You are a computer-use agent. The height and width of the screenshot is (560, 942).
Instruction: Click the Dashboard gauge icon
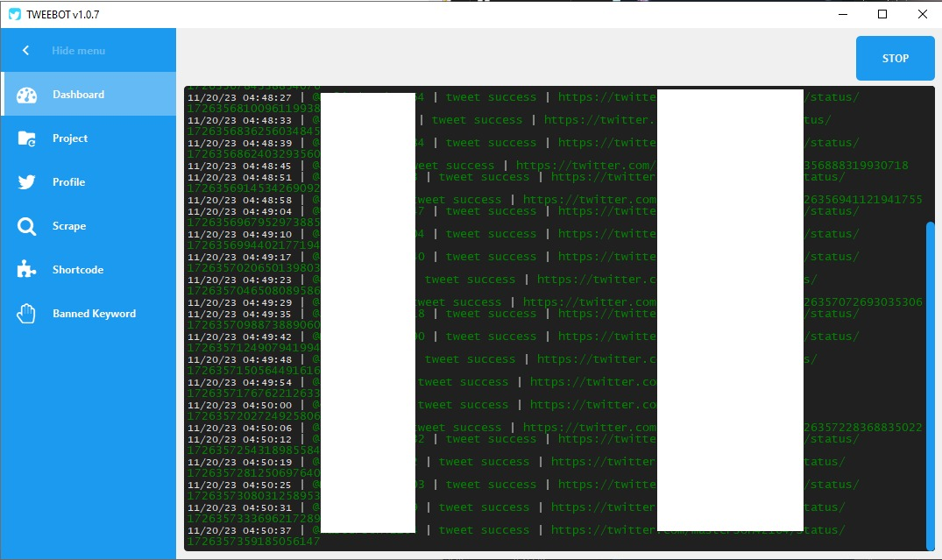(26, 95)
